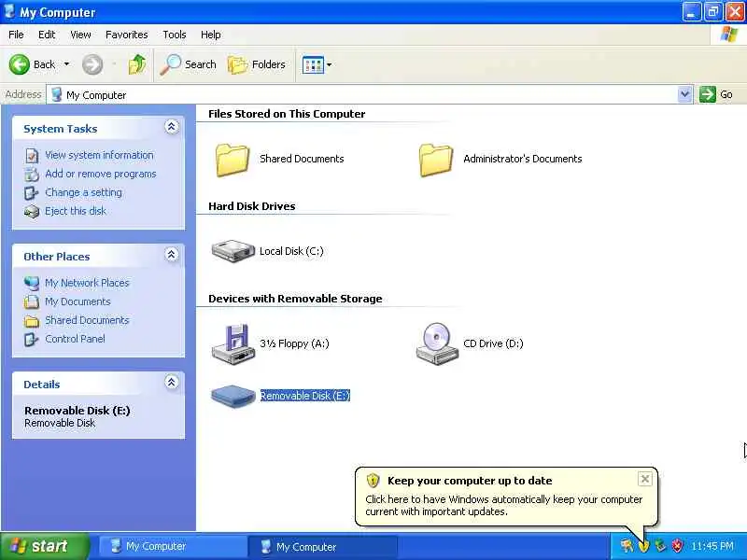747x560 pixels.
Task: Click the Start button
Action: click(45, 546)
